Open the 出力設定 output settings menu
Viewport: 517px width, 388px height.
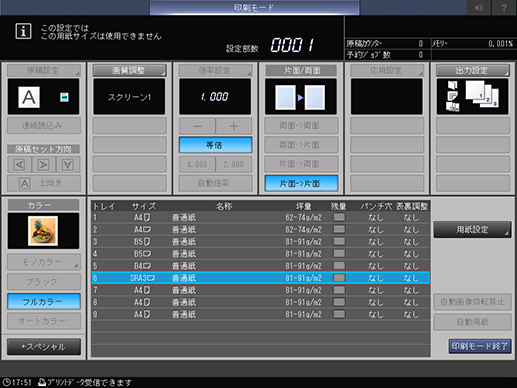click(x=473, y=70)
